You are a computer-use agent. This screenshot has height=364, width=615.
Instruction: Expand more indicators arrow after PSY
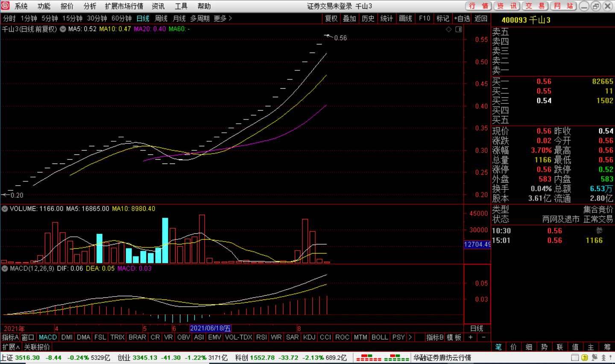[x=410, y=337]
